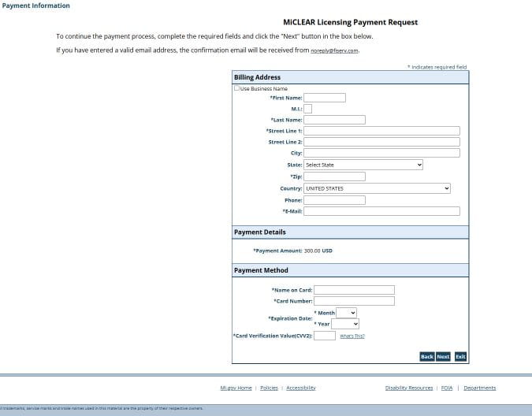Click the MiCLEAR Licensing Payment Request title
This screenshot has width=532, height=416.
(x=351, y=22)
